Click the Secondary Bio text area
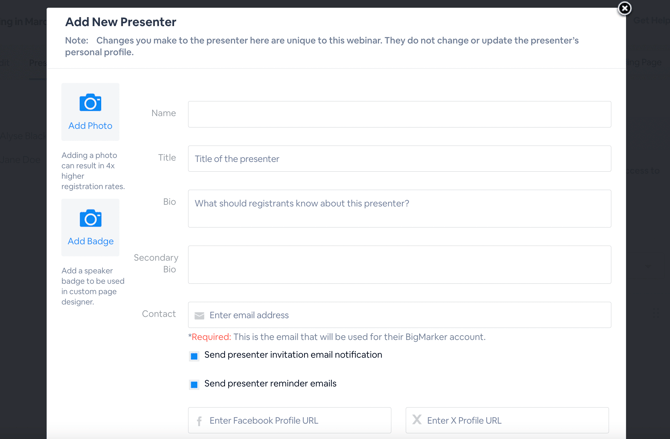This screenshot has height=439, width=670. 399,265
